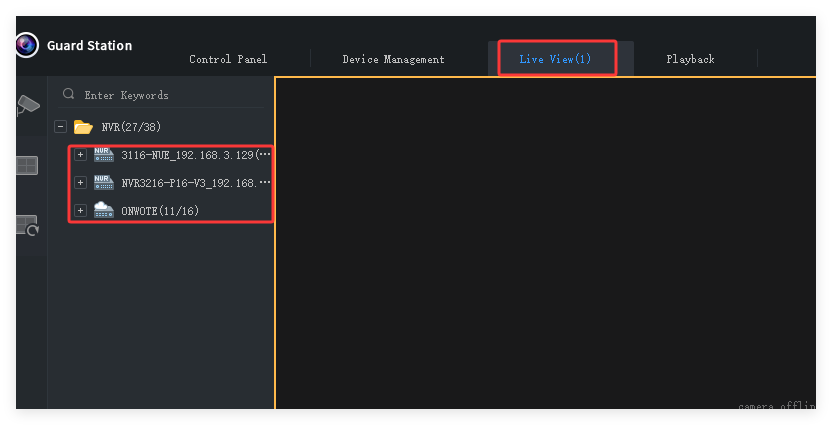Collapse the NVR(27/38) group
The image size is (832, 425).
61,127
